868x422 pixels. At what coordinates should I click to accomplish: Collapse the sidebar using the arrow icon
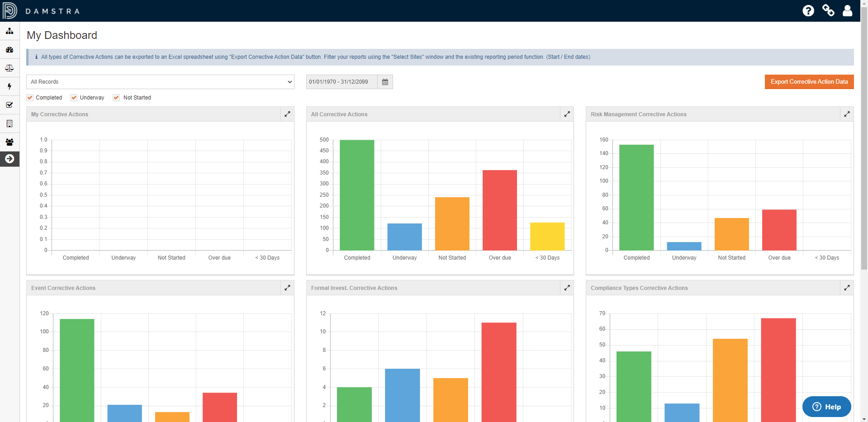9,159
